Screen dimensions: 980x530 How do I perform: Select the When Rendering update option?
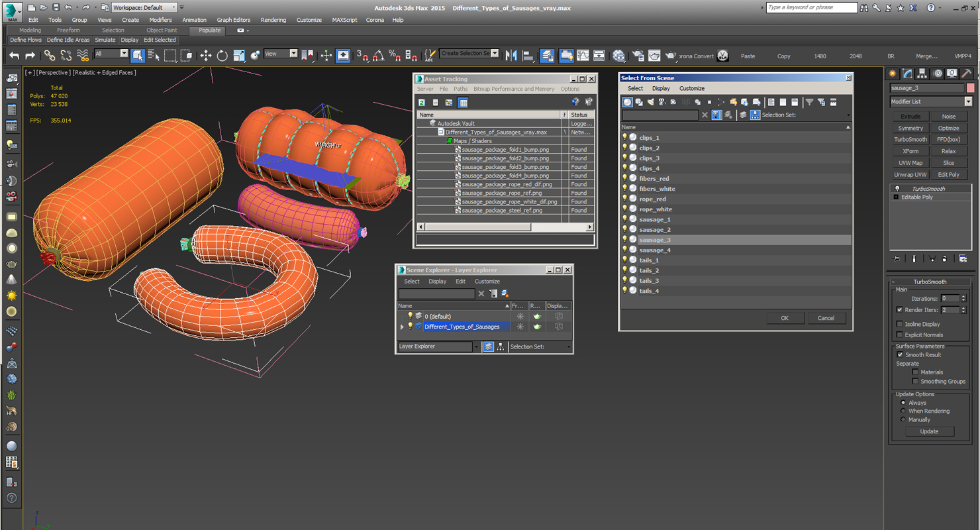(903, 411)
